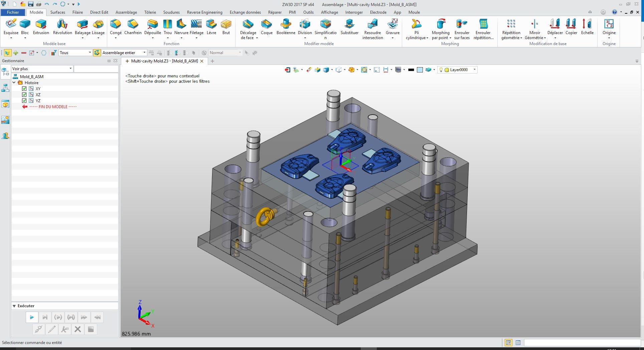
Task: Open the Surfaces ribbon tab
Action: 58,12
